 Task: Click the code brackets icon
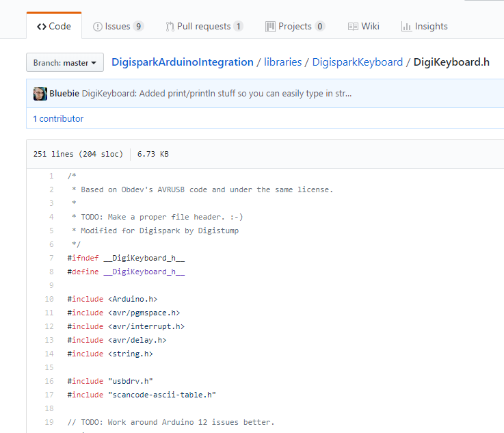[42, 27]
